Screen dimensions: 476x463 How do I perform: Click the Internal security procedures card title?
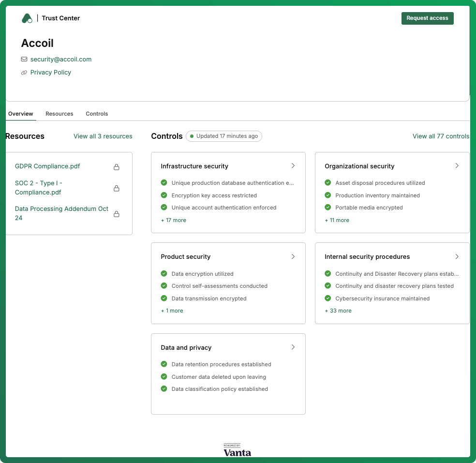click(x=367, y=256)
